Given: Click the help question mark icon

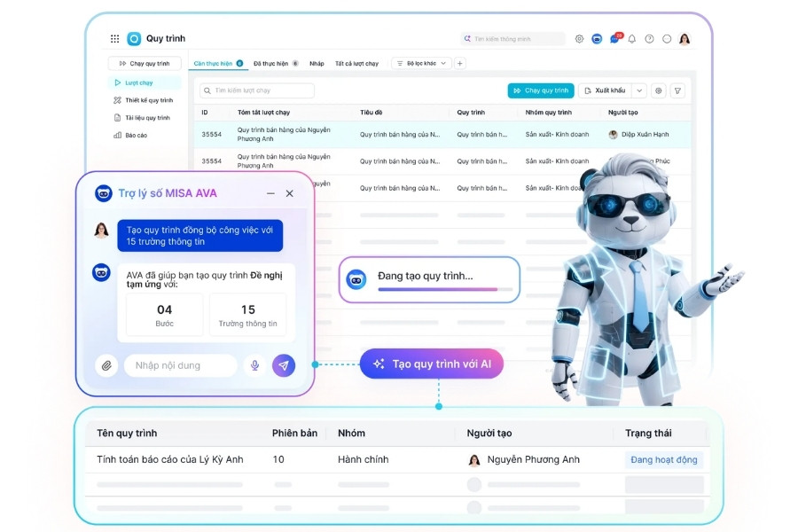Looking at the screenshot, I should [x=649, y=39].
